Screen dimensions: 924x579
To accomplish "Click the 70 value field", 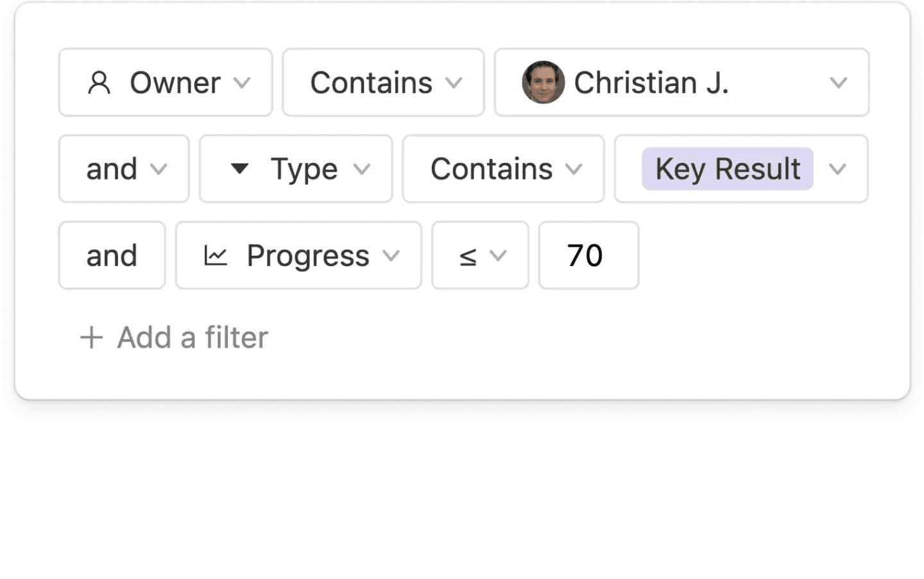I will [588, 255].
